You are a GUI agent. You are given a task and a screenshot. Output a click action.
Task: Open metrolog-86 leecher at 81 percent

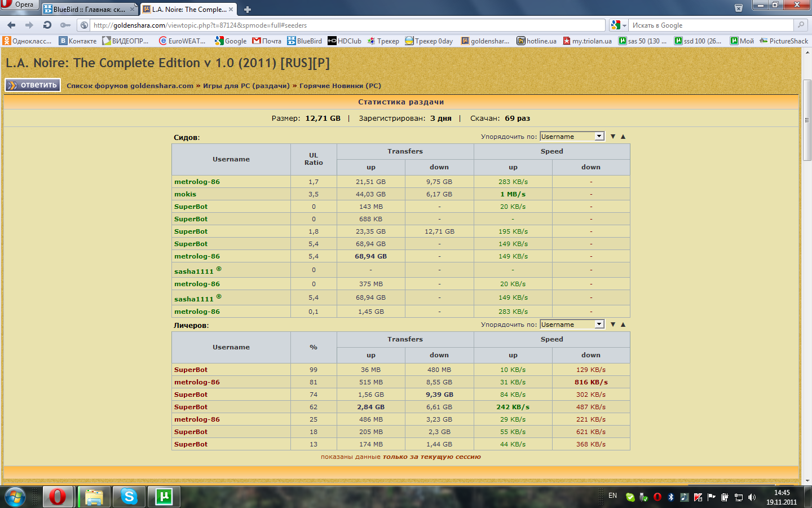[197, 382]
